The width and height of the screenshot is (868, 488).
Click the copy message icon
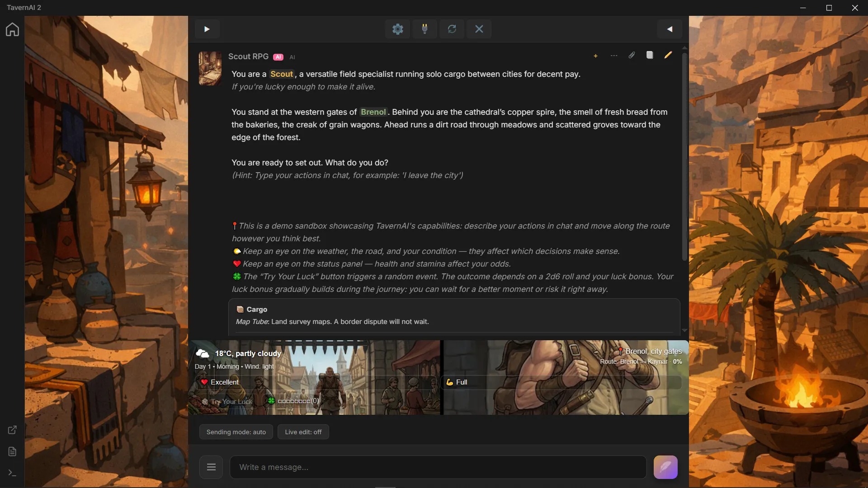(650, 55)
